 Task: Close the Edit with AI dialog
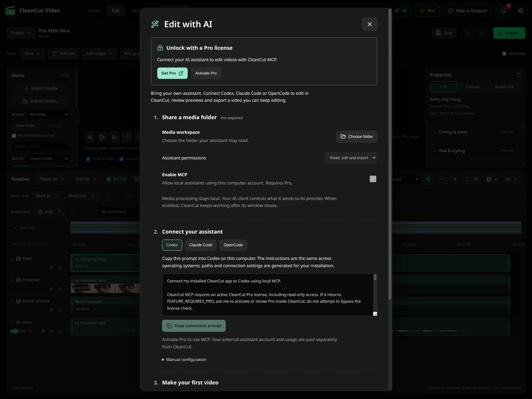[x=369, y=24]
